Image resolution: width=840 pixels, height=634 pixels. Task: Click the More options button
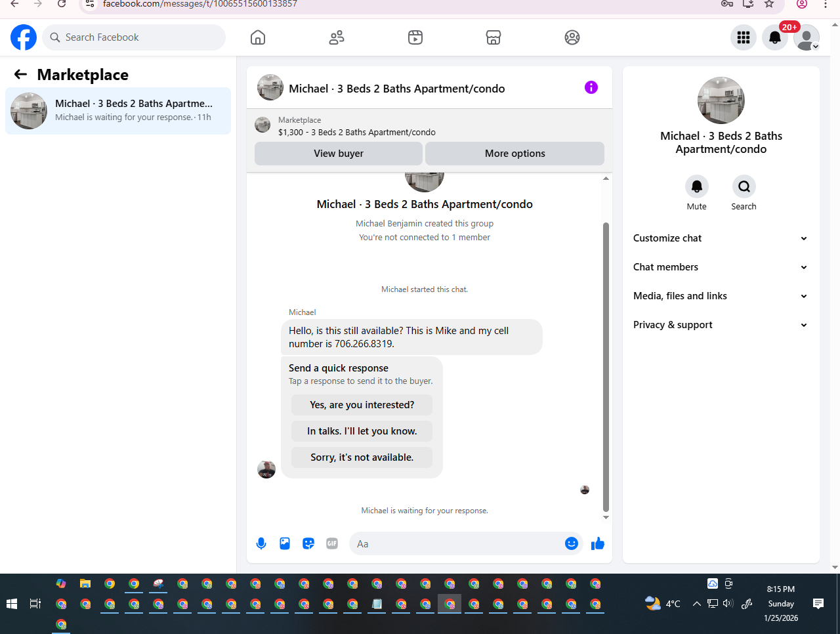(x=515, y=154)
